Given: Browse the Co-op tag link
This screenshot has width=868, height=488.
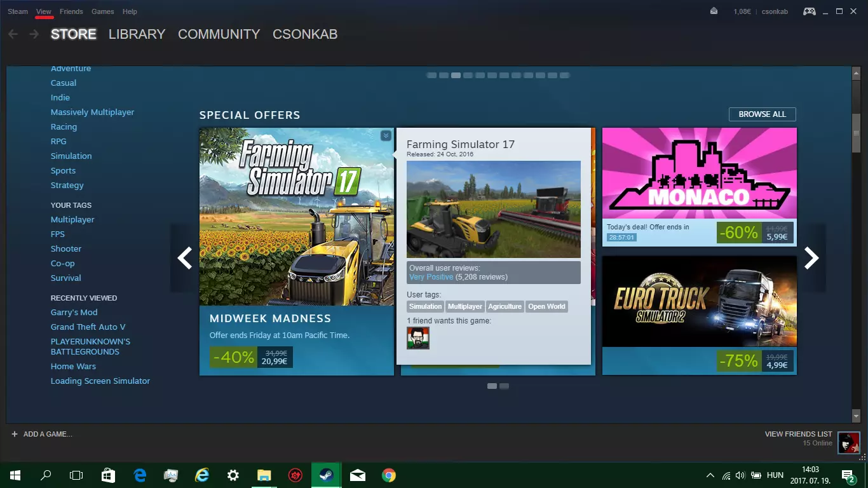Looking at the screenshot, I should pos(63,263).
